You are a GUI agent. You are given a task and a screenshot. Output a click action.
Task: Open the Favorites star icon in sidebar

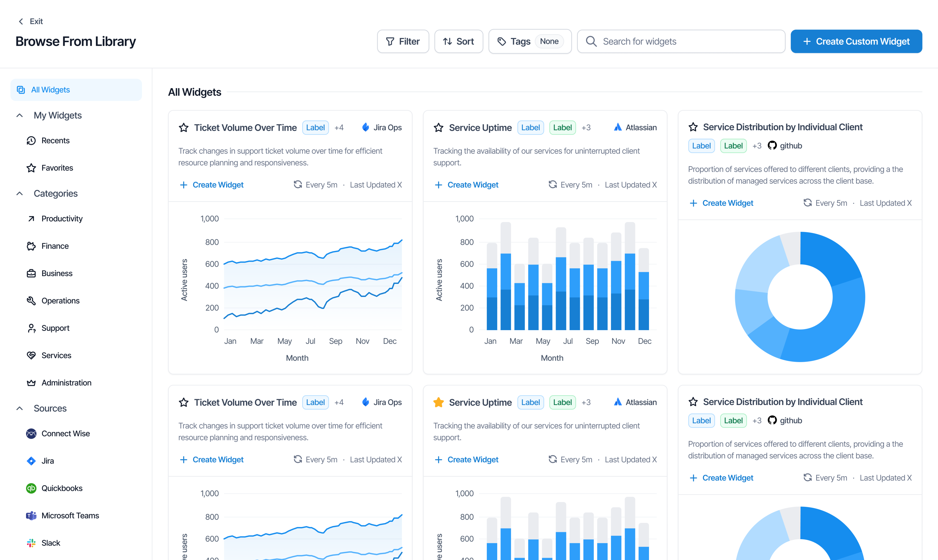31,168
